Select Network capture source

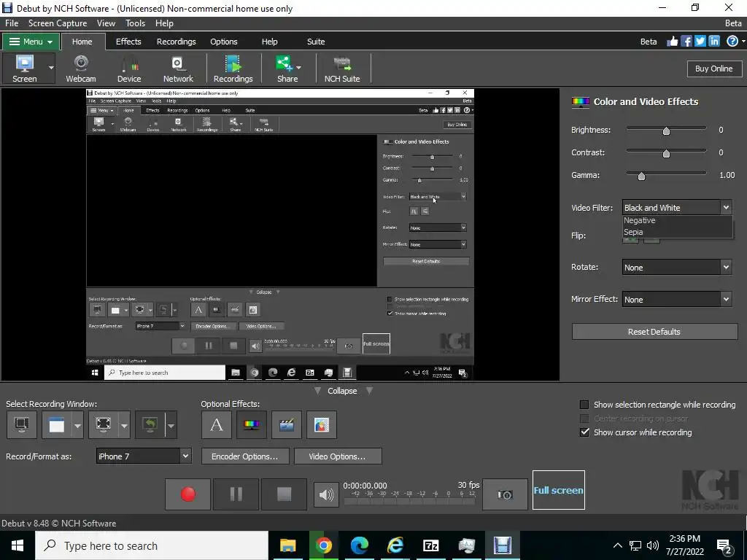[178, 69]
